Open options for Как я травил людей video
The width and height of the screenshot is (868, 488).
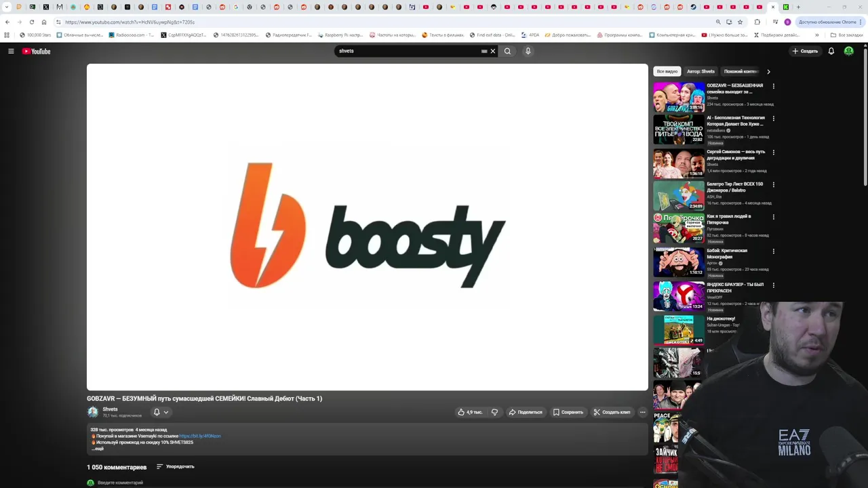tap(773, 217)
